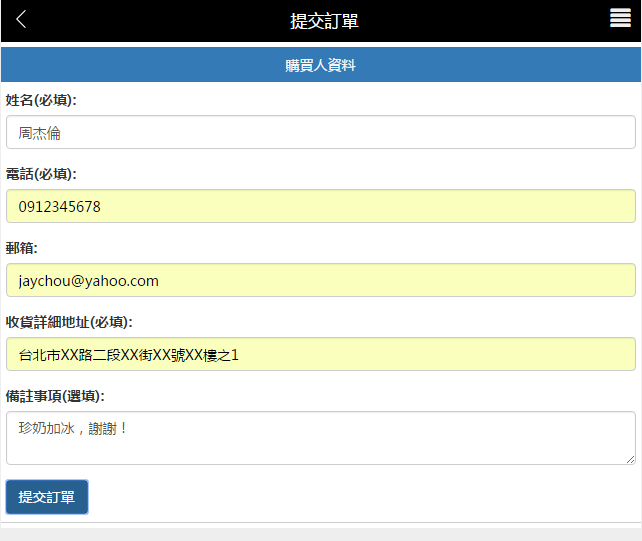
Task: Click black header space left of title
Action: [x=150, y=21]
